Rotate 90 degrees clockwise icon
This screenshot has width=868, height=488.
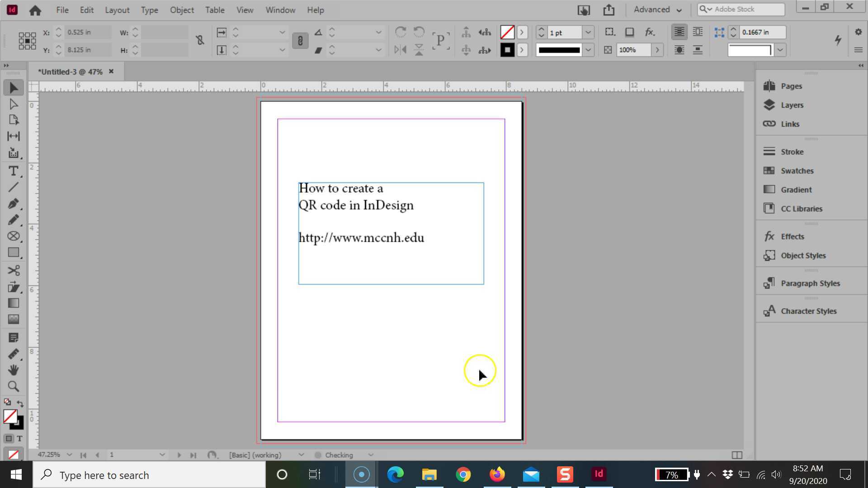[x=400, y=32]
